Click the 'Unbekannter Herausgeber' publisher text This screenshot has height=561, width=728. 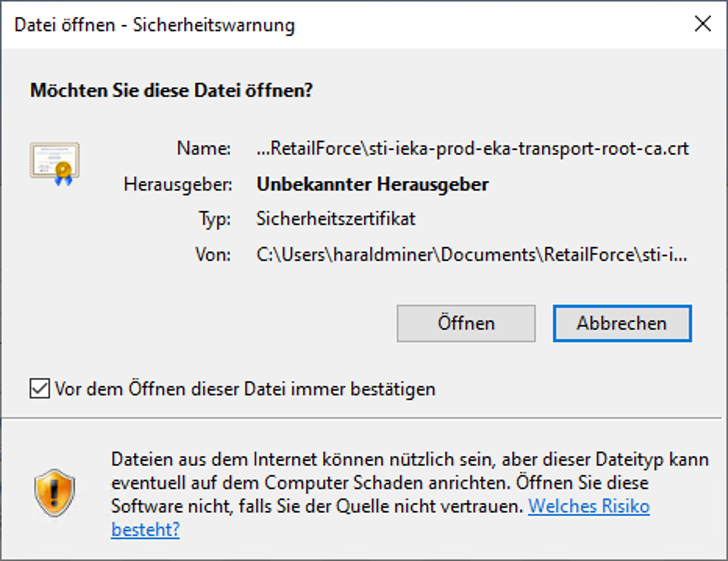pos(372,184)
